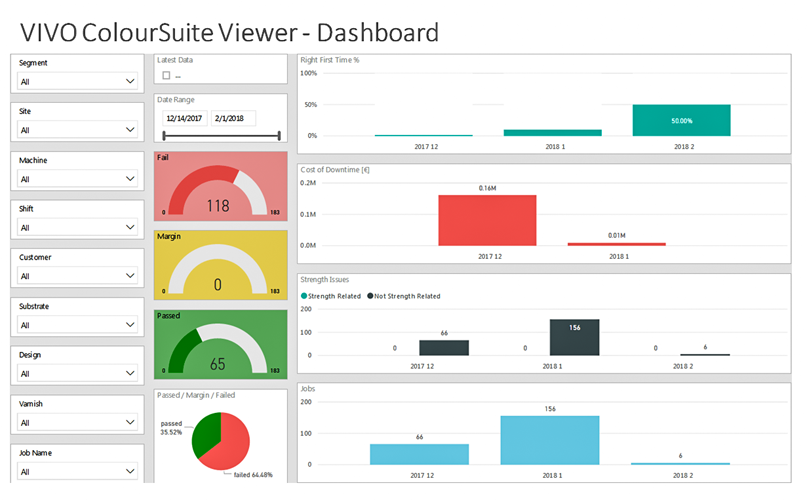Image resolution: width=807 pixels, height=500 pixels.
Task: Expand the Site filter dropdown
Action: (x=77, y=130)
